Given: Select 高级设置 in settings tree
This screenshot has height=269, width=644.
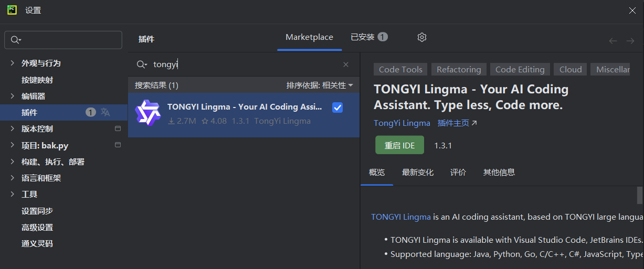Looking at the screenshot, I should pyautogui.click(x=37, y=227).
